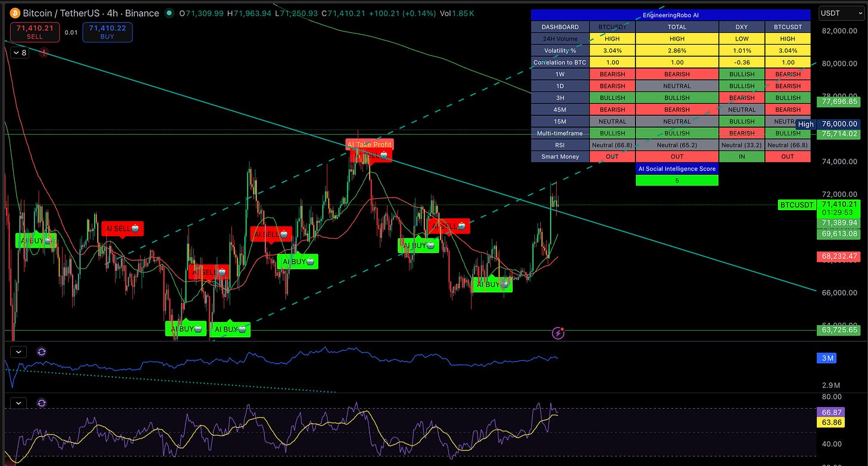Image resolution: width=868 pixels, height=466 pixels.
Task: Click the 63,725.65 price label
Action: [x=839, y=329]
